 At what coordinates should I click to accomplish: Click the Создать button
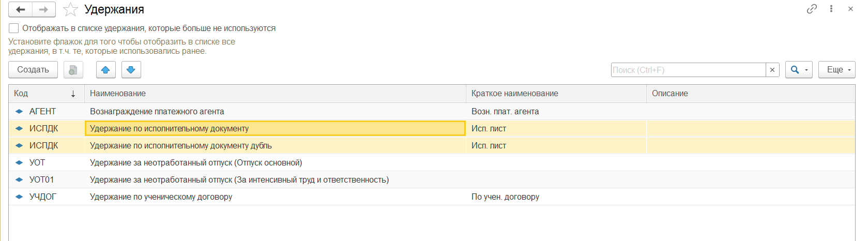[33, 70]
